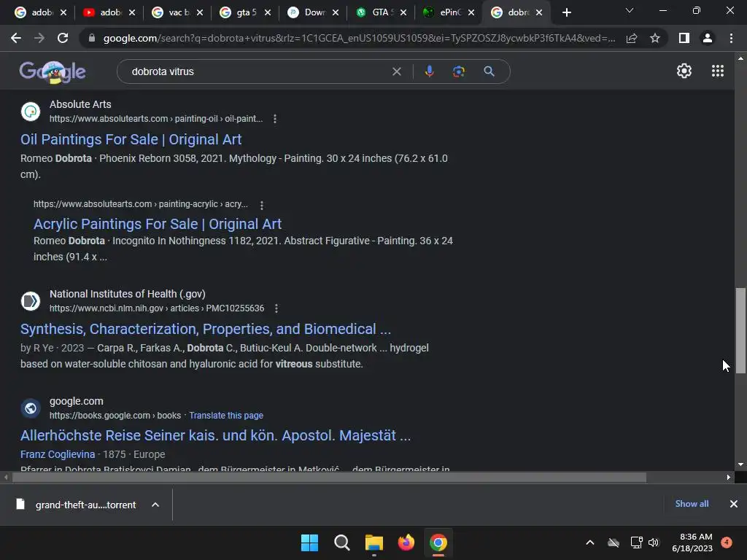Image resolution: width=747 pixels, height=560 pixels.
Task: Click the address bar URL
Action: tap(359, 38)
